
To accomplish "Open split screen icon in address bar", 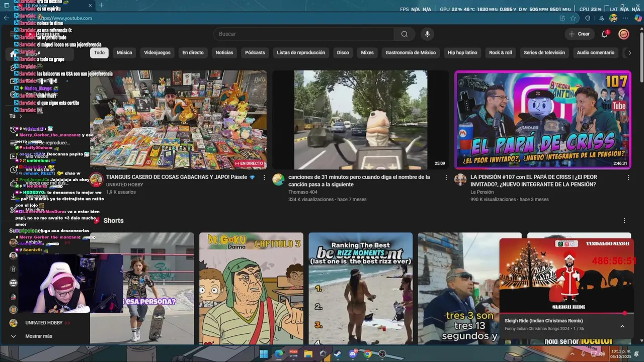I will click(x=562, y=18).
